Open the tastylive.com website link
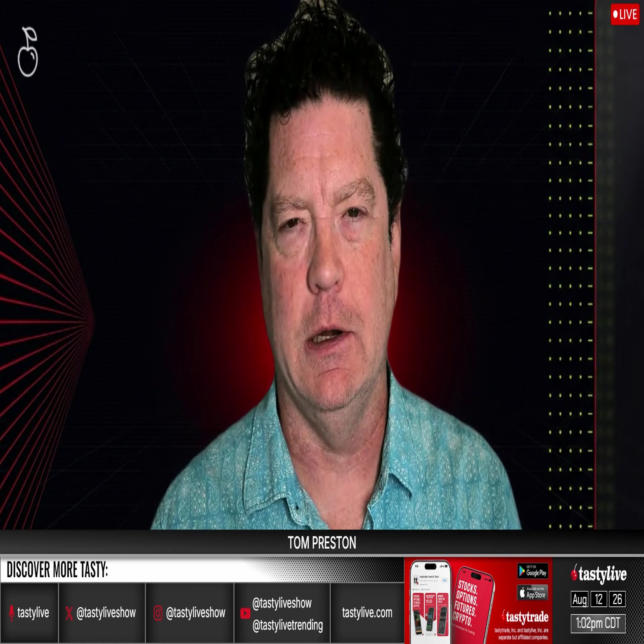The height and width of the screenshot is (644, 644). (x=367, y=612)
